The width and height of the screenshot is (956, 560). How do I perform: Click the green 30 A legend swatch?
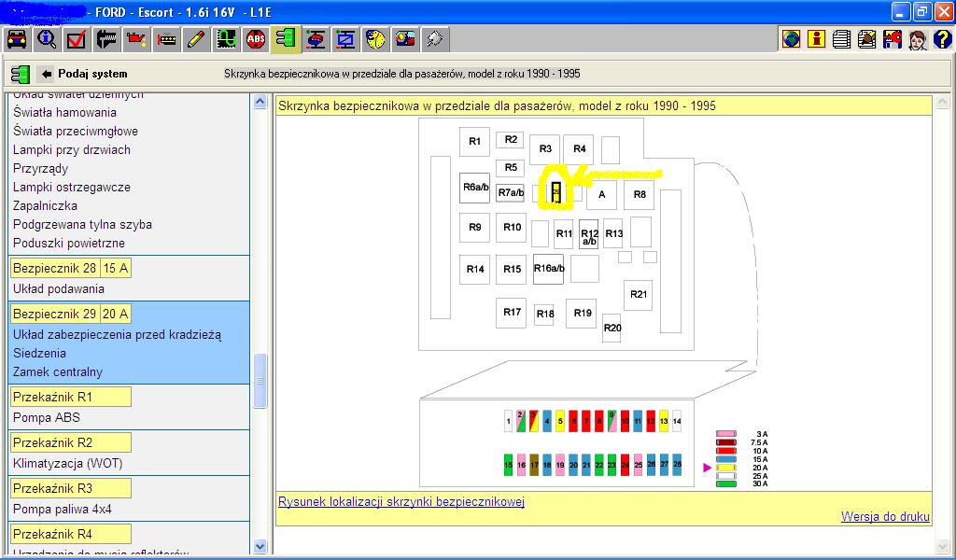tap(726, 483)
